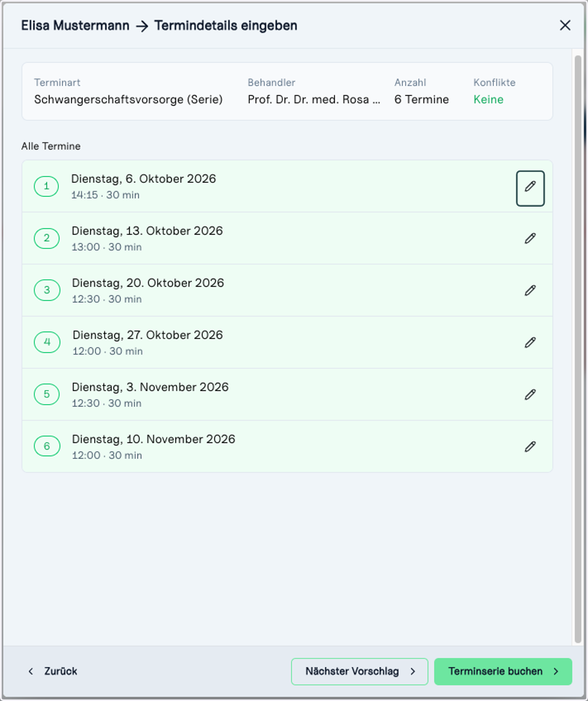
Task: Click the time 13:00 · 30 min
Action: 107,247
